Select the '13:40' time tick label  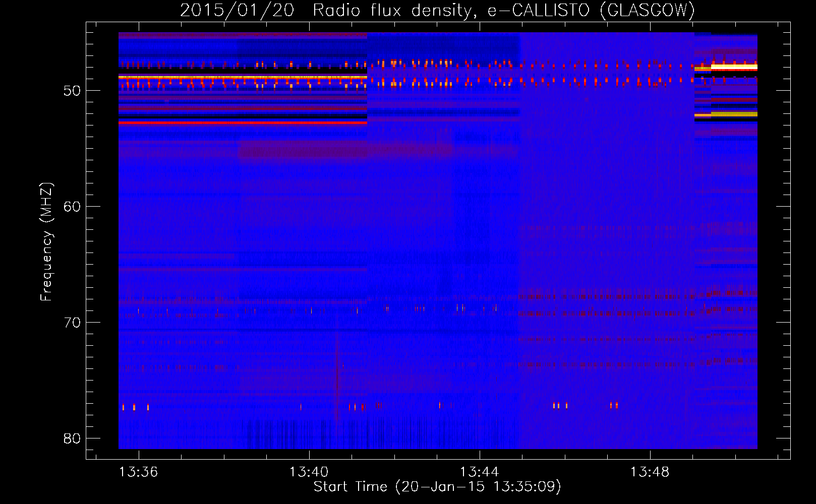tap(309, 472)
